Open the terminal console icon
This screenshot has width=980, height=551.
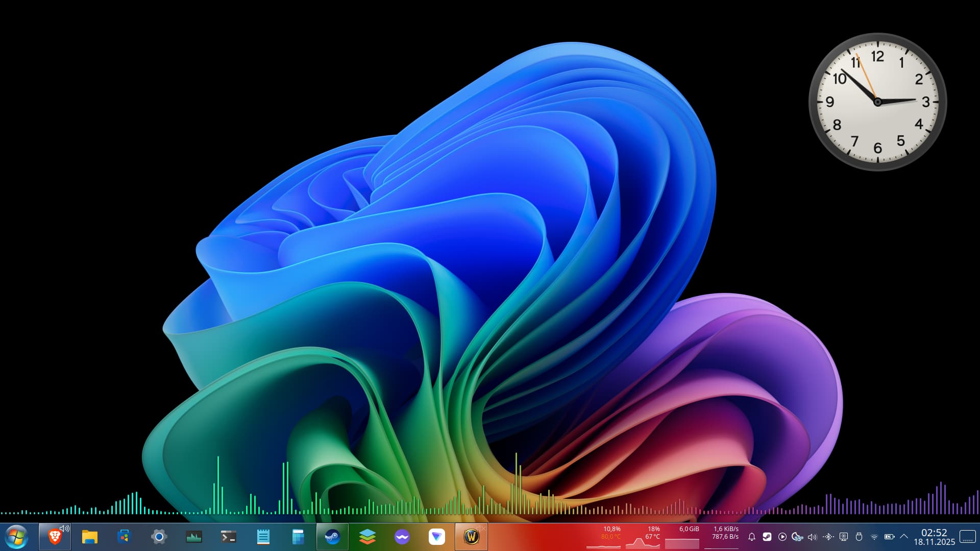[228, 537]
